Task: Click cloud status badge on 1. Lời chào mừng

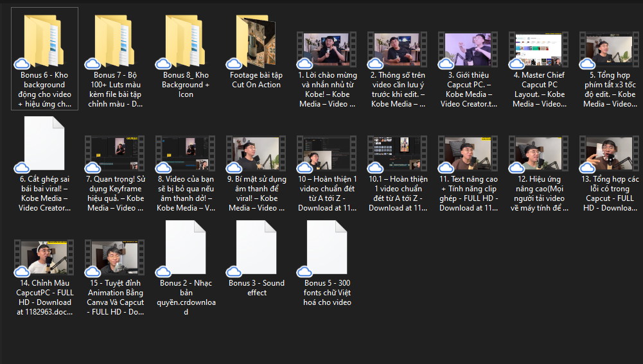Action: [x=304, y=64]
